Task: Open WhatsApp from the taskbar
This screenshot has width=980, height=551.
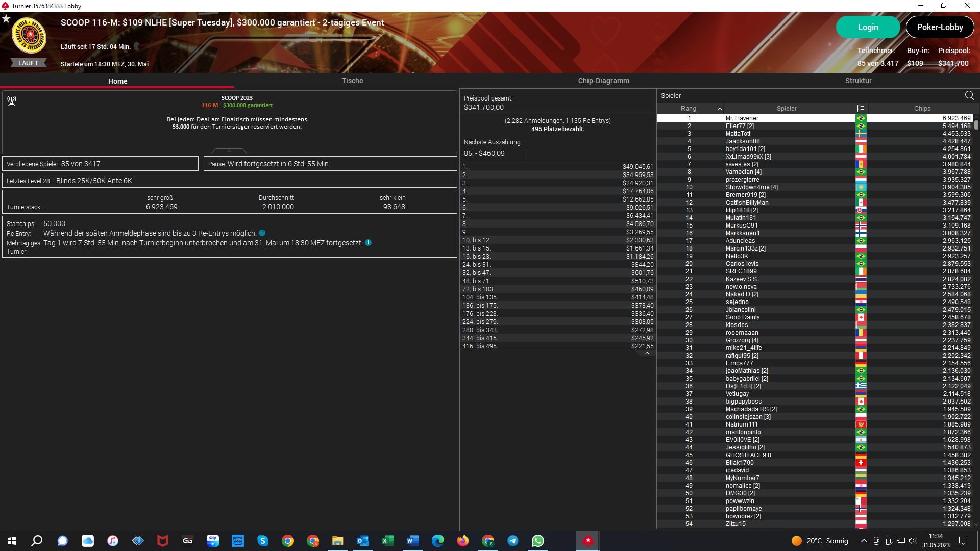Action: pyautogui.click(x=538, y=541)
